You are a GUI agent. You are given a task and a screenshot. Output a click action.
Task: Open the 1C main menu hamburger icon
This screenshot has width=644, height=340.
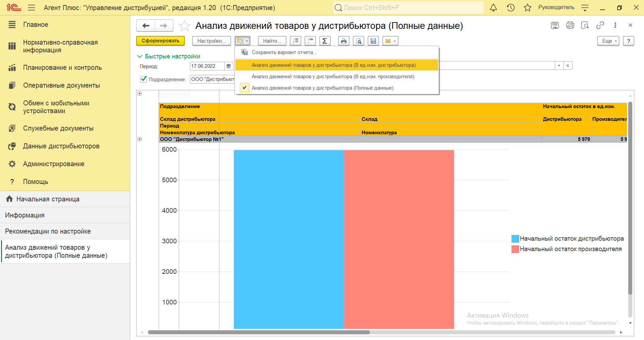point(32,7)
